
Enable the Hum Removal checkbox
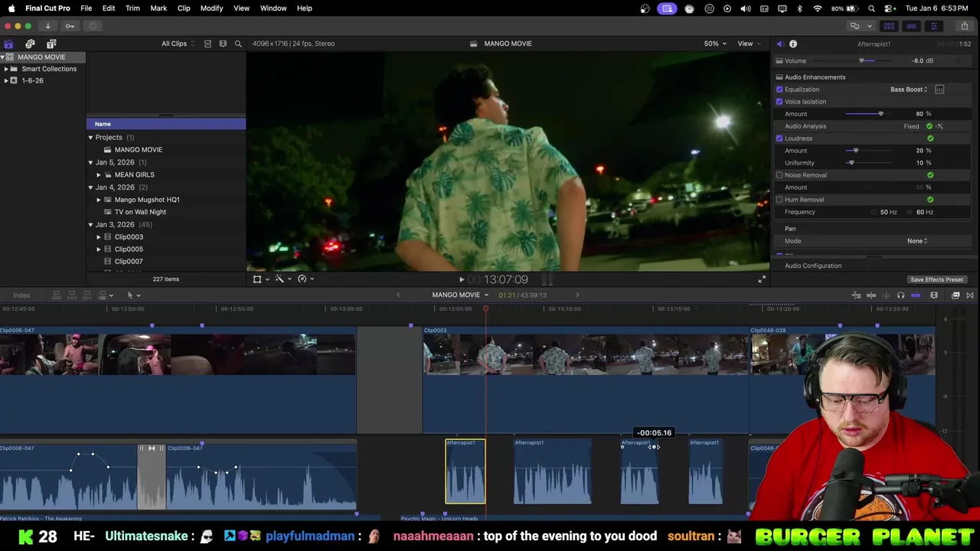(779, 200)
